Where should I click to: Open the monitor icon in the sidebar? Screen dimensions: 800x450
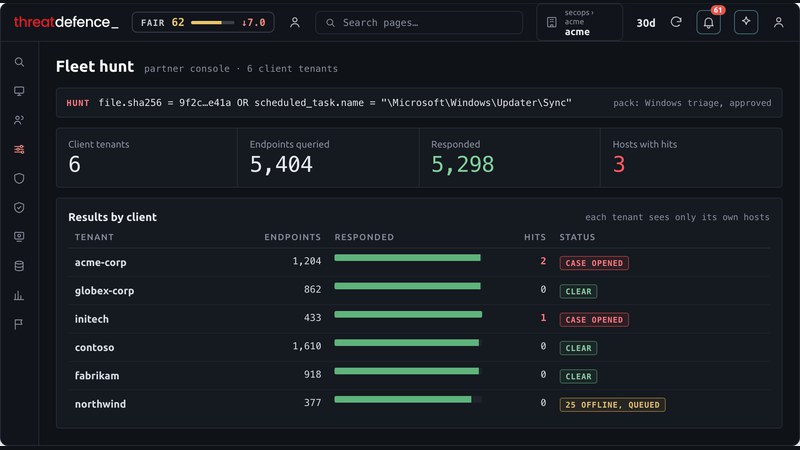(19, 91)
